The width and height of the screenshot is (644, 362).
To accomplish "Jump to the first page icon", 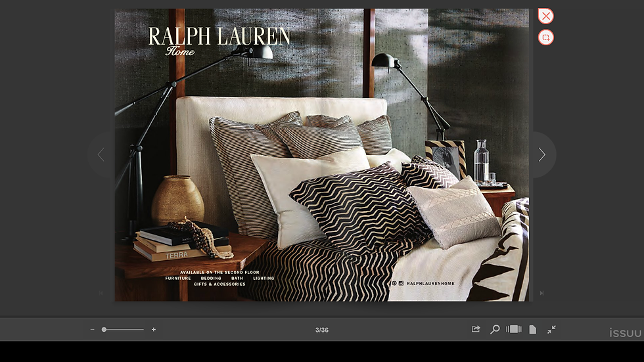I will click(101, 293).
